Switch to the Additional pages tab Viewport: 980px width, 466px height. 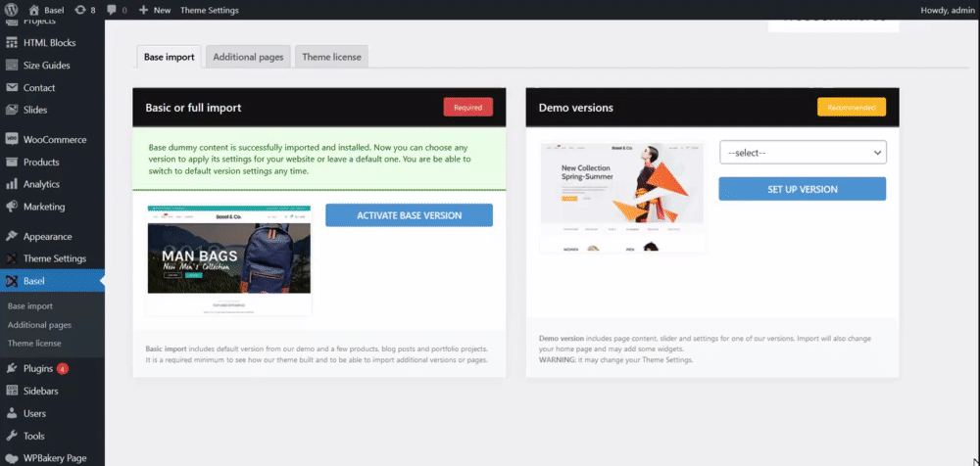(x=248, y=57)
